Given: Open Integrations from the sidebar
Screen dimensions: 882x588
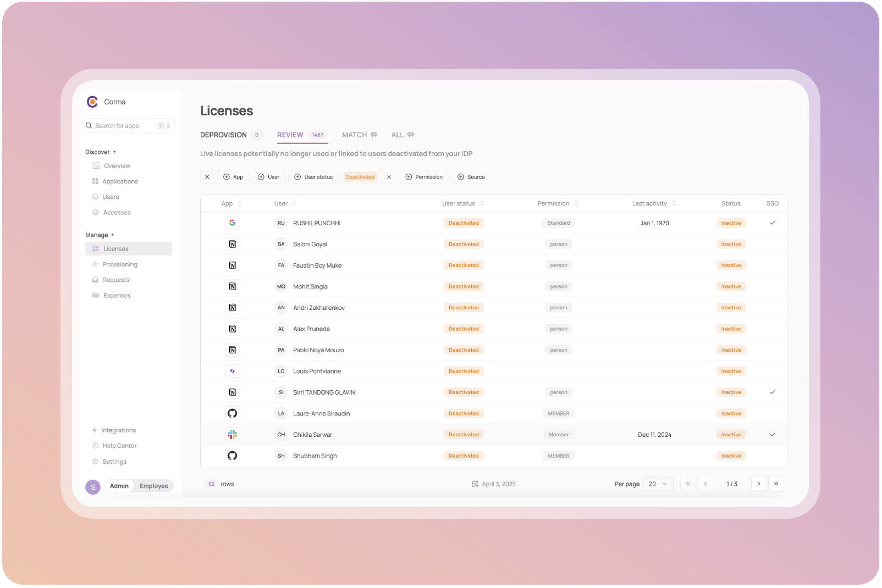Looking at the screenshot, I should [x=118, y=430].
